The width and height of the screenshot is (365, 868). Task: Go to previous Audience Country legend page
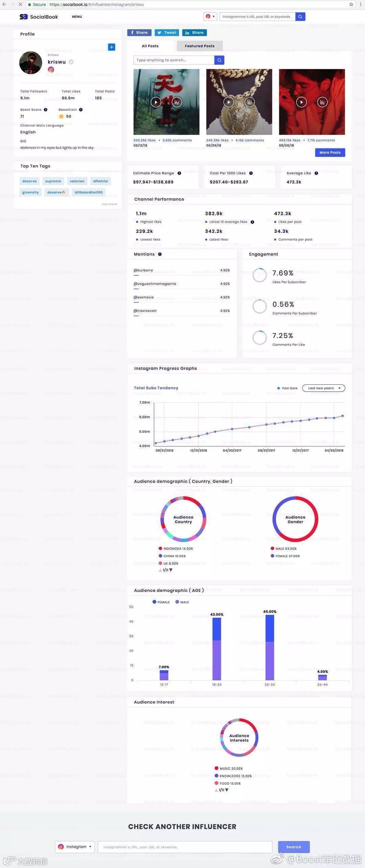(160, 570)
